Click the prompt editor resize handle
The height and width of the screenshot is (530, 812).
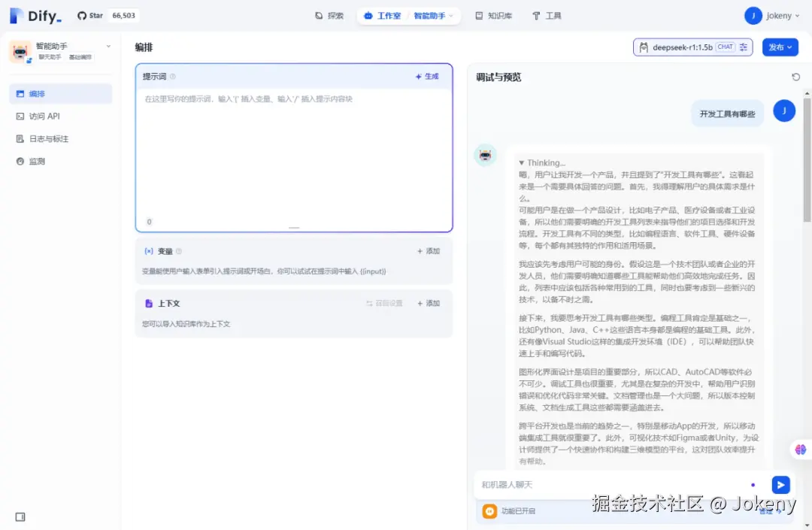coord(294,228)
